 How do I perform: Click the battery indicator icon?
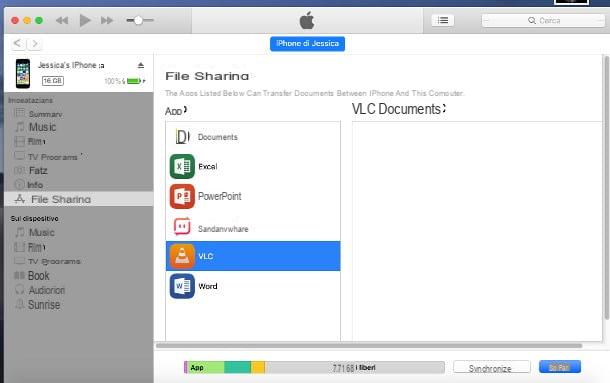pos(134,81)
